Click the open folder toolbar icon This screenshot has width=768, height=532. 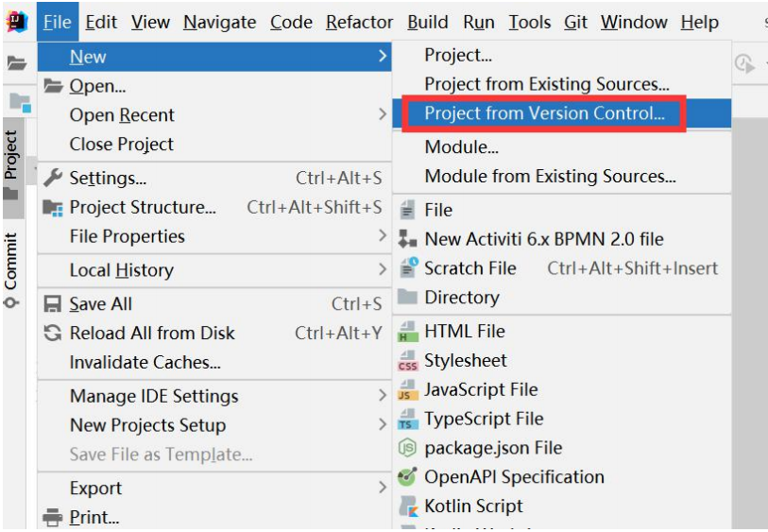(x=17, y=63)
